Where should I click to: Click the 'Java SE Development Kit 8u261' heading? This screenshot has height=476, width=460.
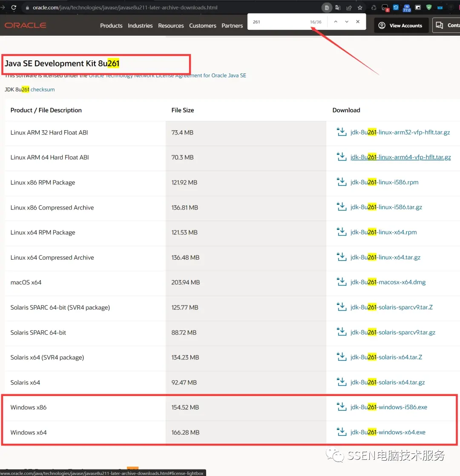pos(62,63)
